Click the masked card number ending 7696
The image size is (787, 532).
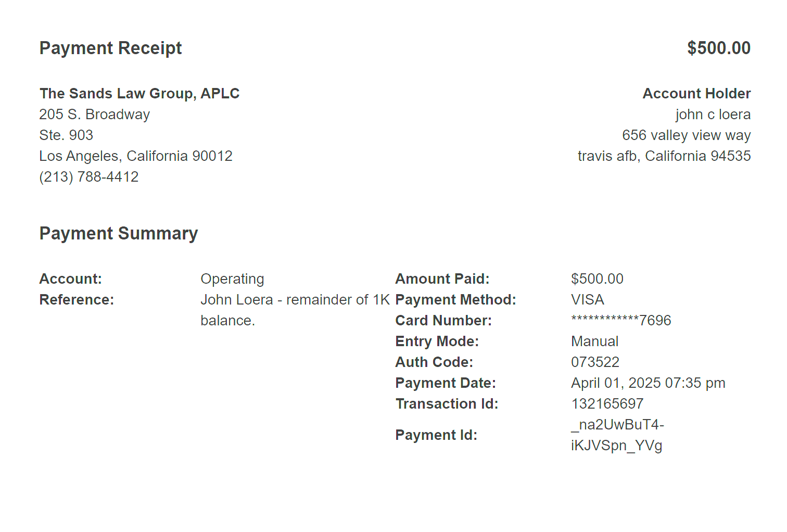[621, 320]
